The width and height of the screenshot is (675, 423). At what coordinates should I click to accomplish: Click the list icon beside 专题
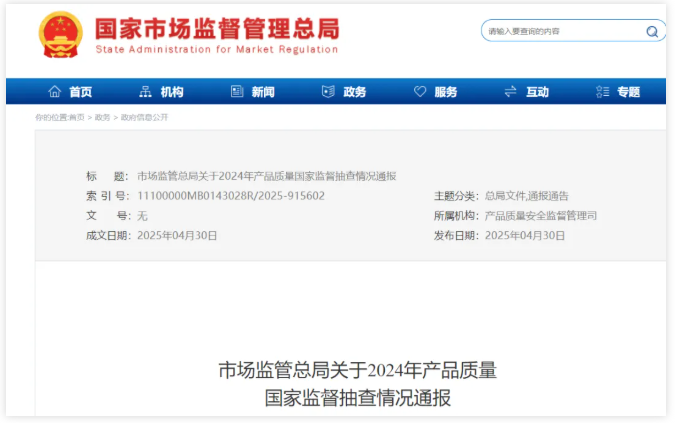(602, 91)
